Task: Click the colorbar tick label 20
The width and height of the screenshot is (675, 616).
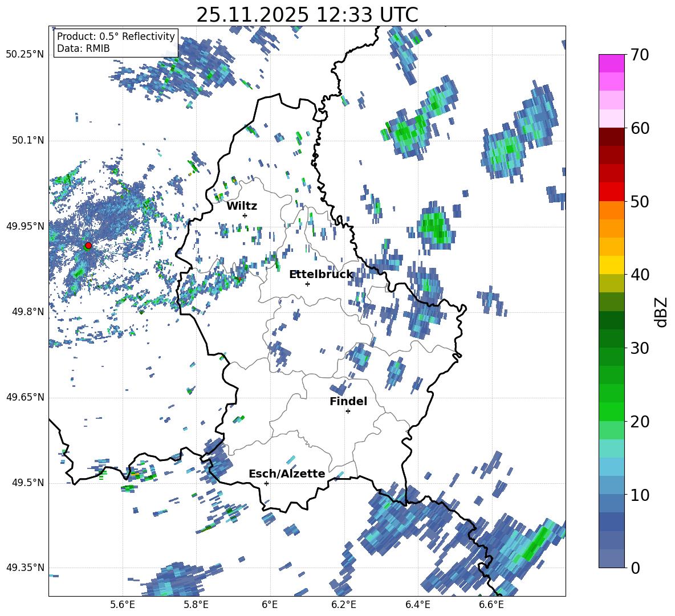Action: click(640, 422)
